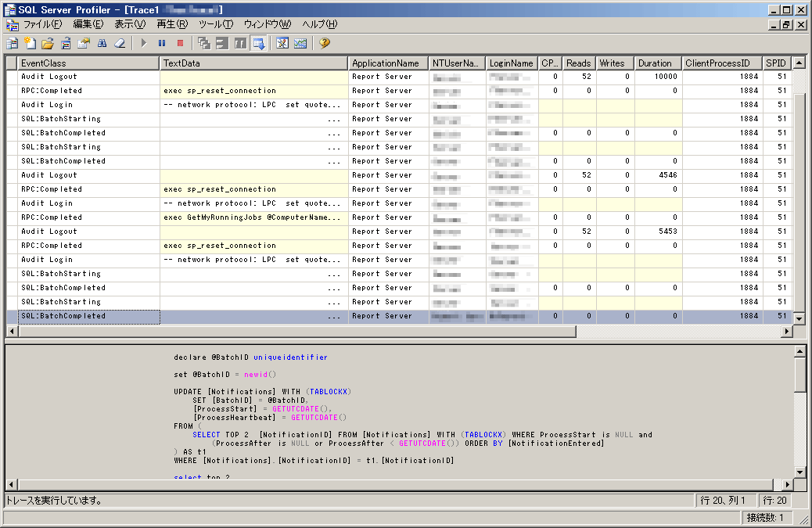Click the ApplicationName column header

[x=388, y=63]
